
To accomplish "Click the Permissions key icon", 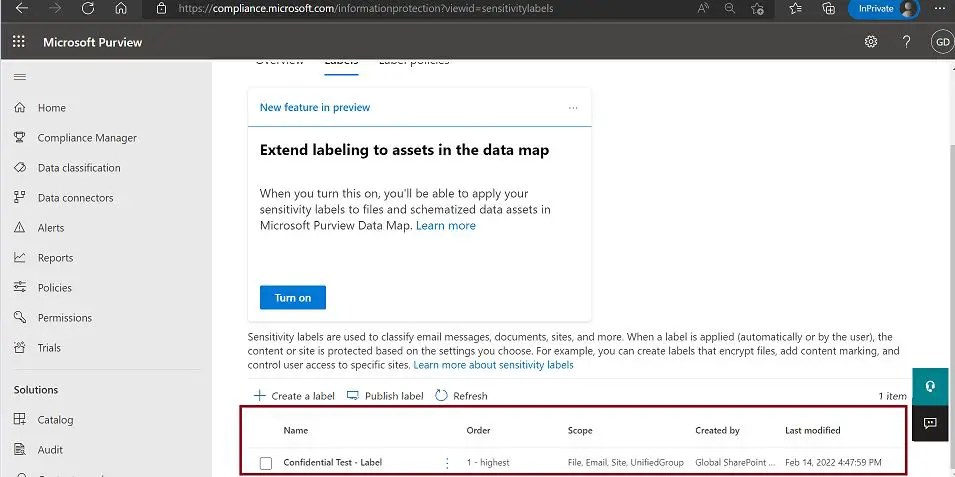I will point(19,317).
